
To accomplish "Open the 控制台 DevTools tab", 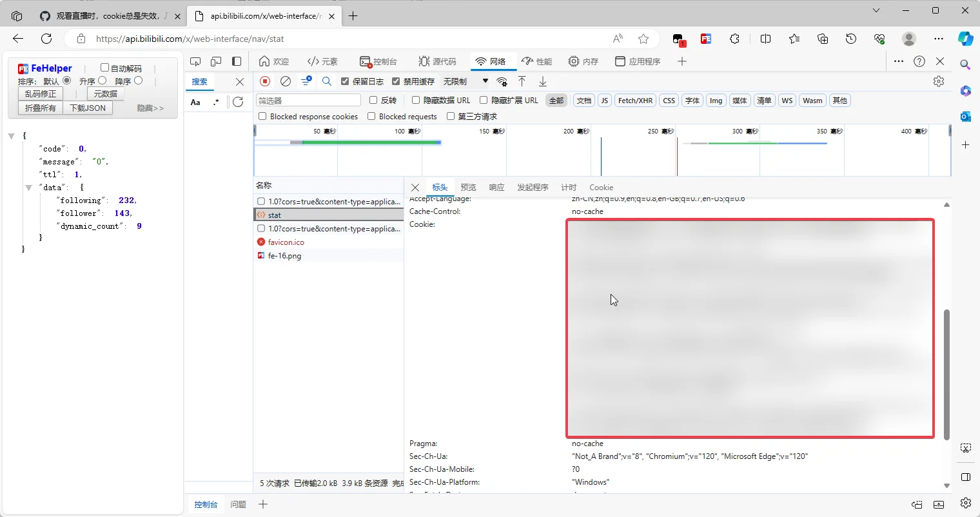I will coord(378,61).
